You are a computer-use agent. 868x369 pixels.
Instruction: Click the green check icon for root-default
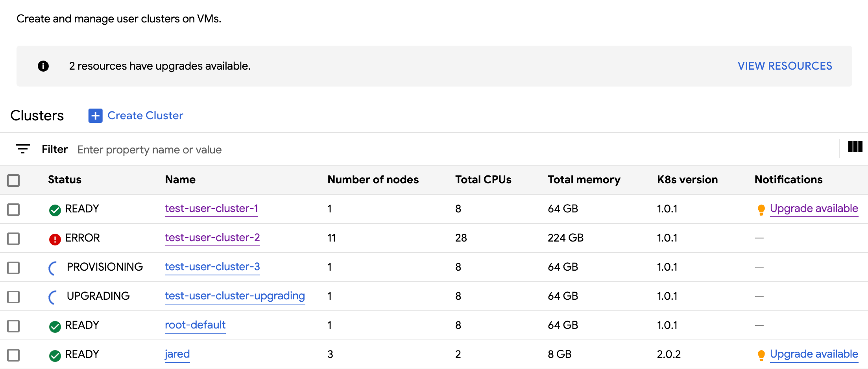click(55, 325)
